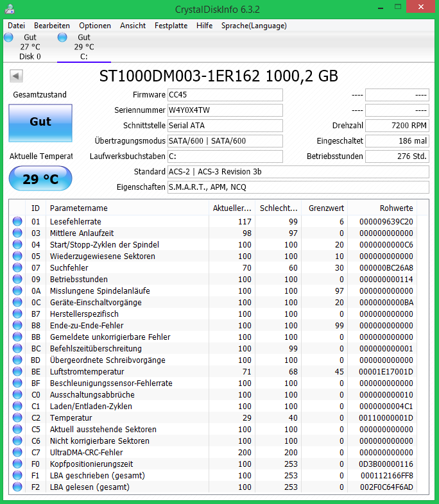The image size is (439, 504).
Task: Open the Ansicht menu
Action: coord(133,26)
